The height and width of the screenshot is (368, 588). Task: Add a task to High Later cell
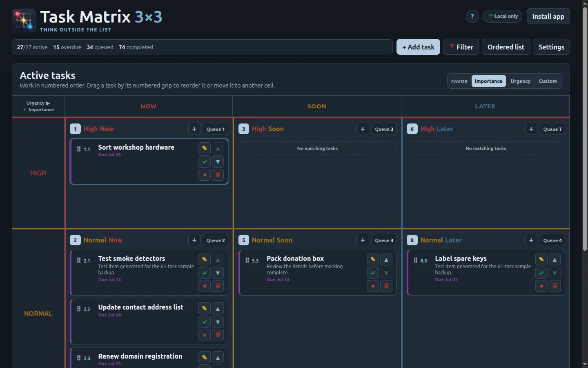531,129
